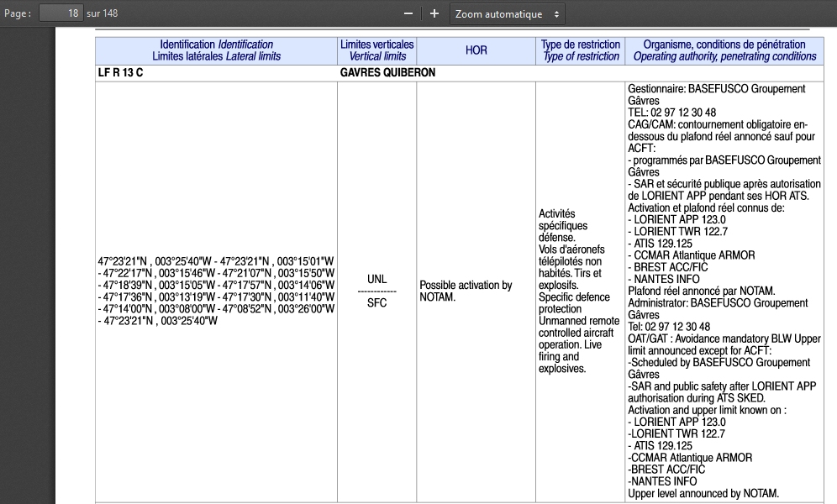837x504 pixels.
Task: Click the French '- LORIENT APP 123.0' line
Action: [676, 220]
